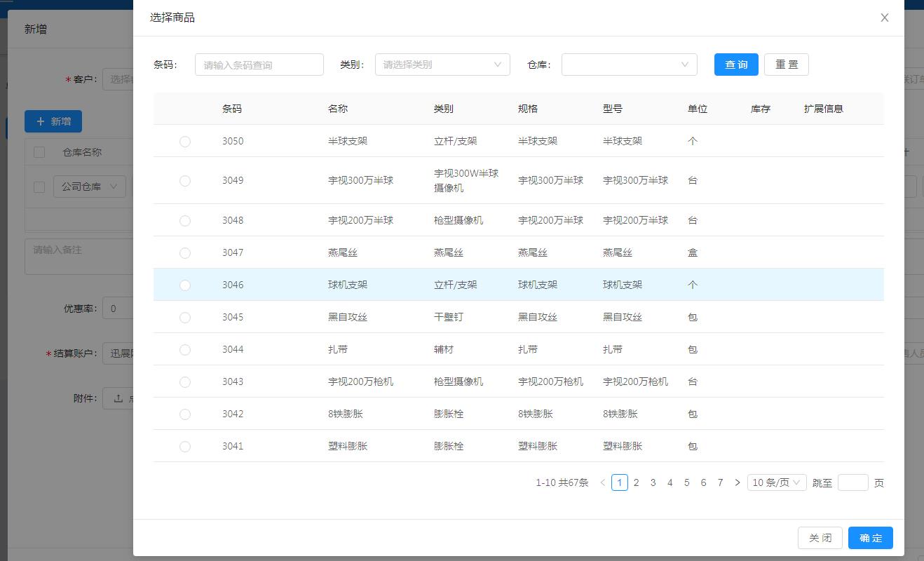Select radio button for item 3044 扎带

tap(185, 349)
